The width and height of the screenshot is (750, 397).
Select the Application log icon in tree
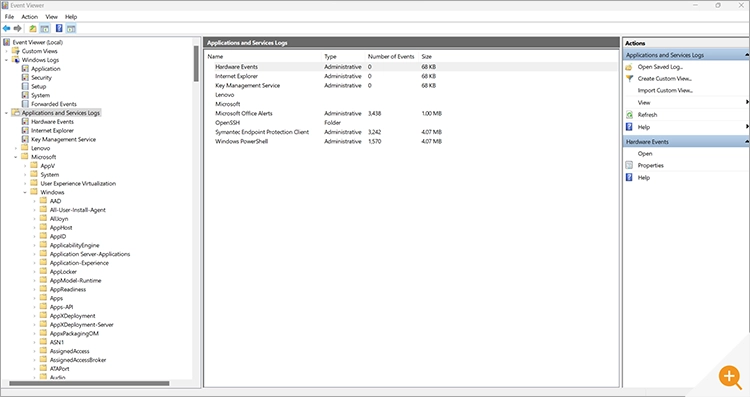pyautogui.click(x=25, y=69)
